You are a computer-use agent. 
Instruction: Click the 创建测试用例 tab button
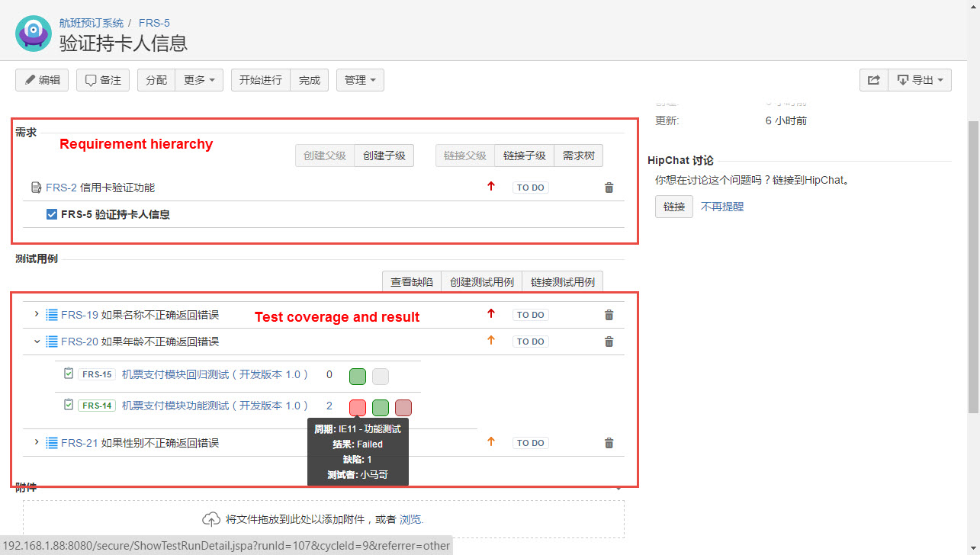tap(482, 282)
